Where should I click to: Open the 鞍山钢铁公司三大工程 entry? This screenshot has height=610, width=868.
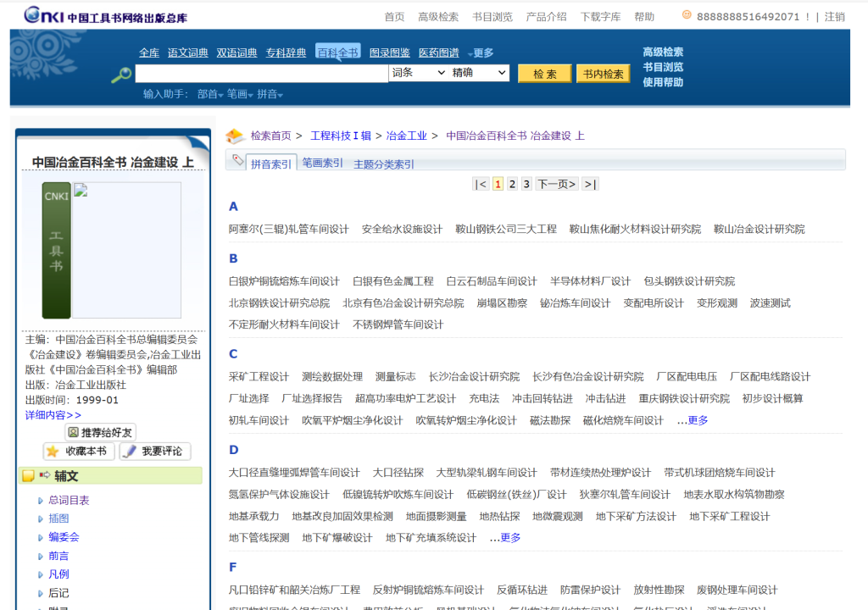coord(505,229)
